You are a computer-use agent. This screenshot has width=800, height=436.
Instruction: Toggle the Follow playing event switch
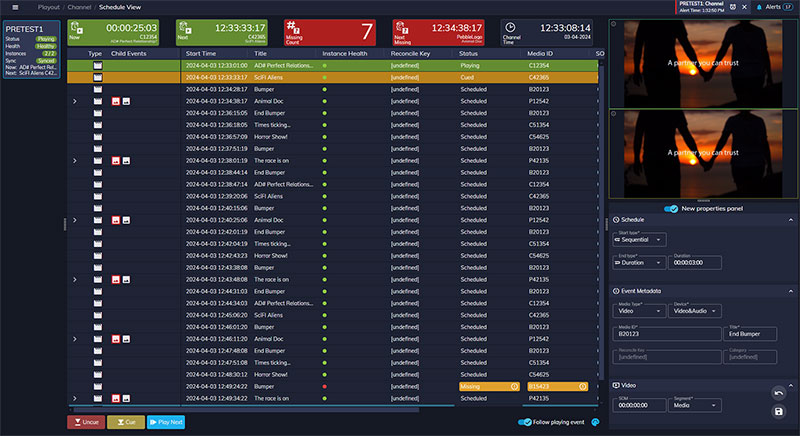(x=526, y=422)
